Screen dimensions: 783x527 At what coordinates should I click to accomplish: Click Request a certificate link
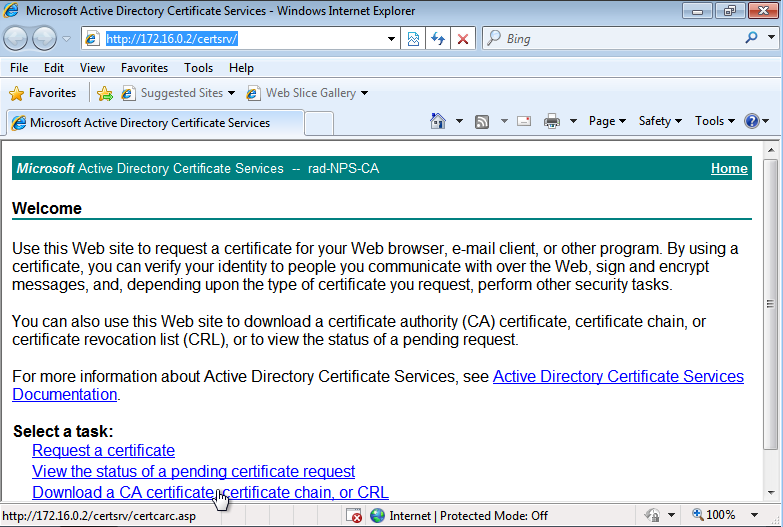coord(103,451)
